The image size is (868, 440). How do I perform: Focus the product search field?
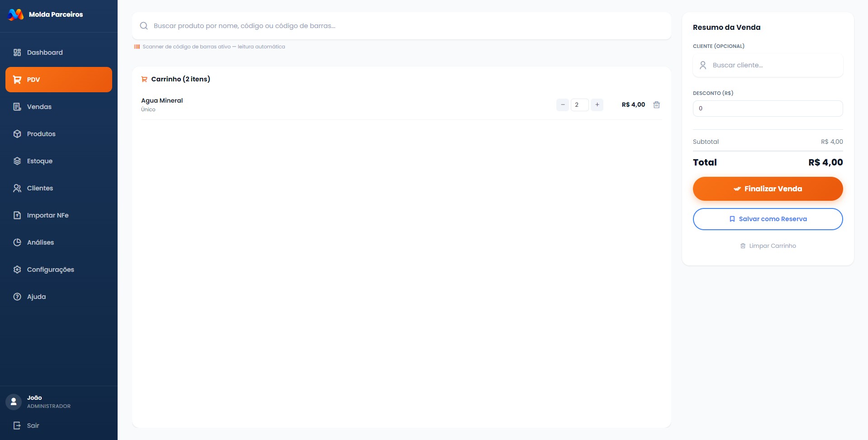pyautogui.click(x=407, y=26)
